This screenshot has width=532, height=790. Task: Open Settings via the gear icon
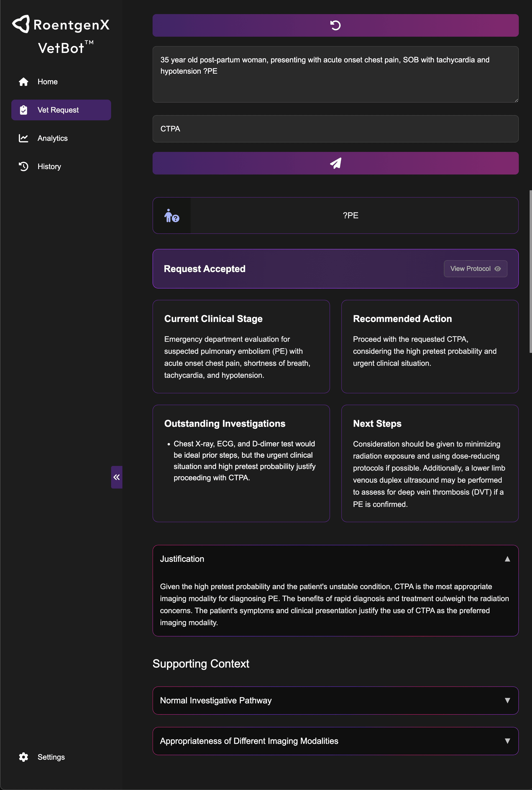[x=23, y=757]
